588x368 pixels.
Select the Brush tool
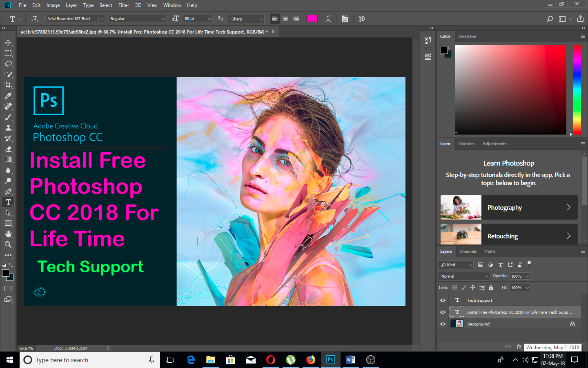click(x=8, y=117)
